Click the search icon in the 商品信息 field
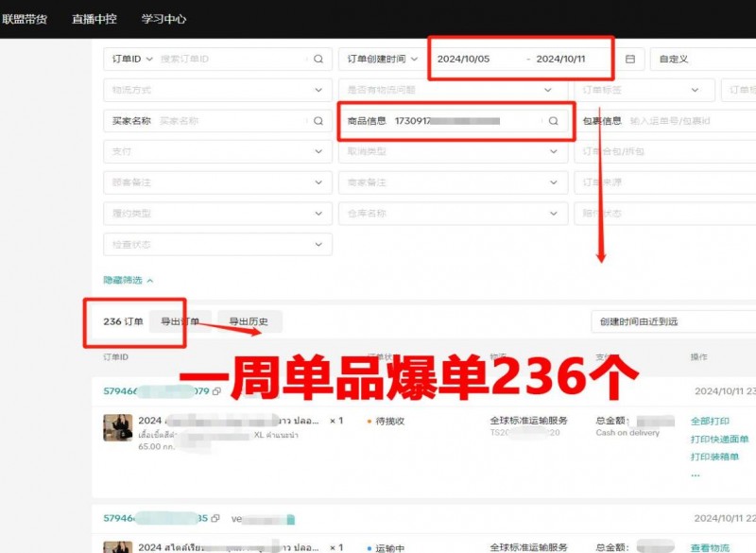 554,121
